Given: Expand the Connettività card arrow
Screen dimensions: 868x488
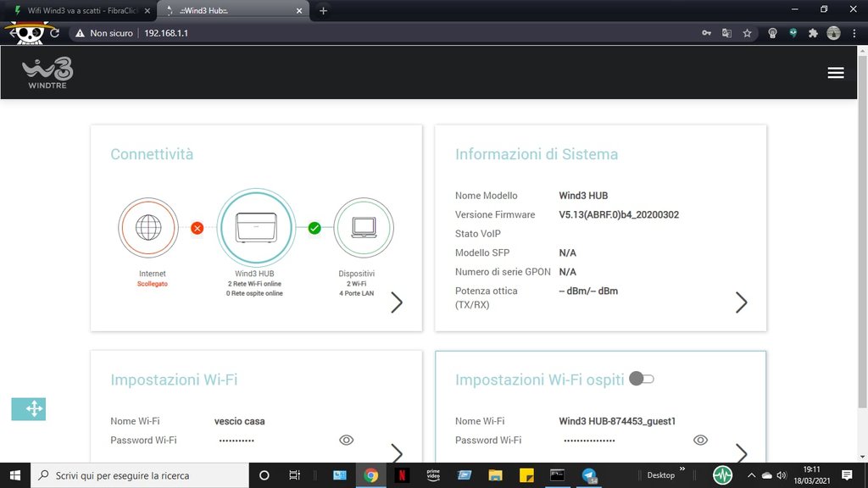Looking at the screenshot, I should point(397,302).
